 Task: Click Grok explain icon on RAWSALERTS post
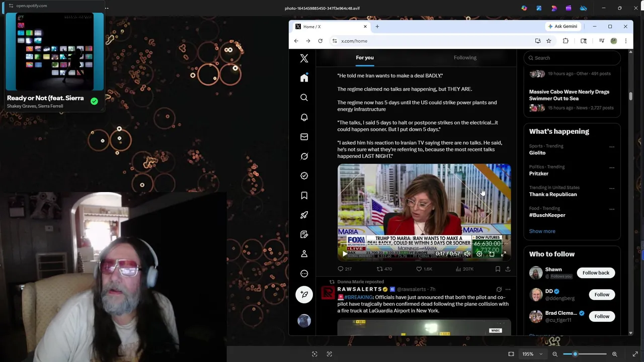(499, 290)
